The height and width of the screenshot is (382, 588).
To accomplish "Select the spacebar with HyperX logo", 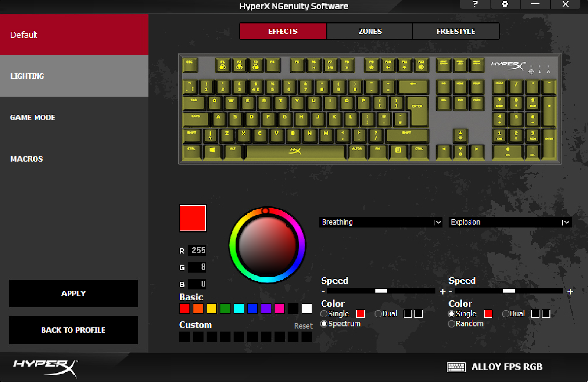I will (295, 152).
